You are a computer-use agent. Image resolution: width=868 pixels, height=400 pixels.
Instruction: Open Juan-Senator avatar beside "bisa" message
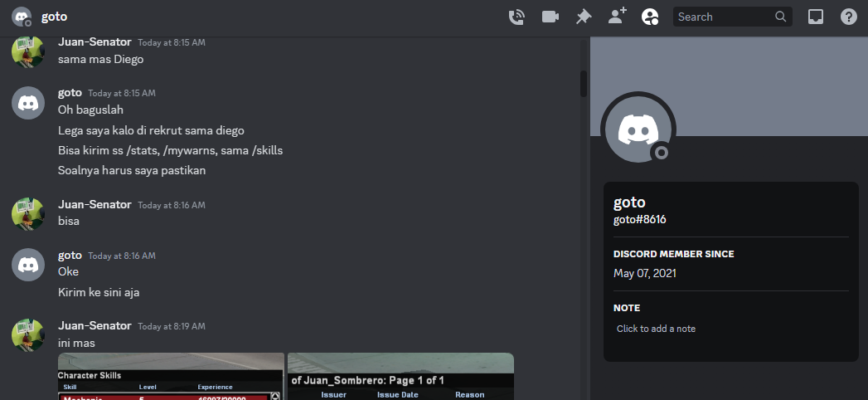click(28, 214)
